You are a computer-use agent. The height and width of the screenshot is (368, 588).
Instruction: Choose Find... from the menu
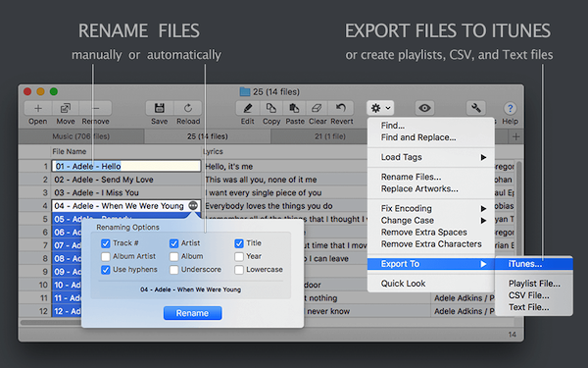431,126
